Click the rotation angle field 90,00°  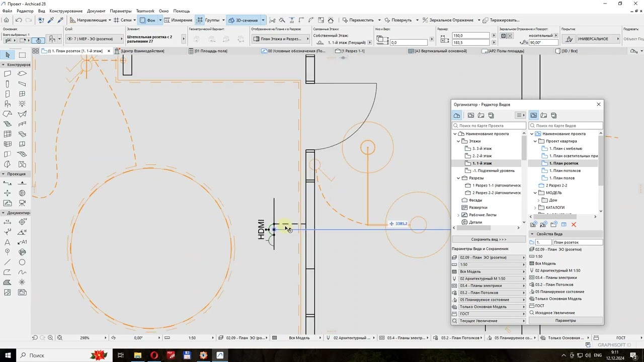[x=543, y=43]
